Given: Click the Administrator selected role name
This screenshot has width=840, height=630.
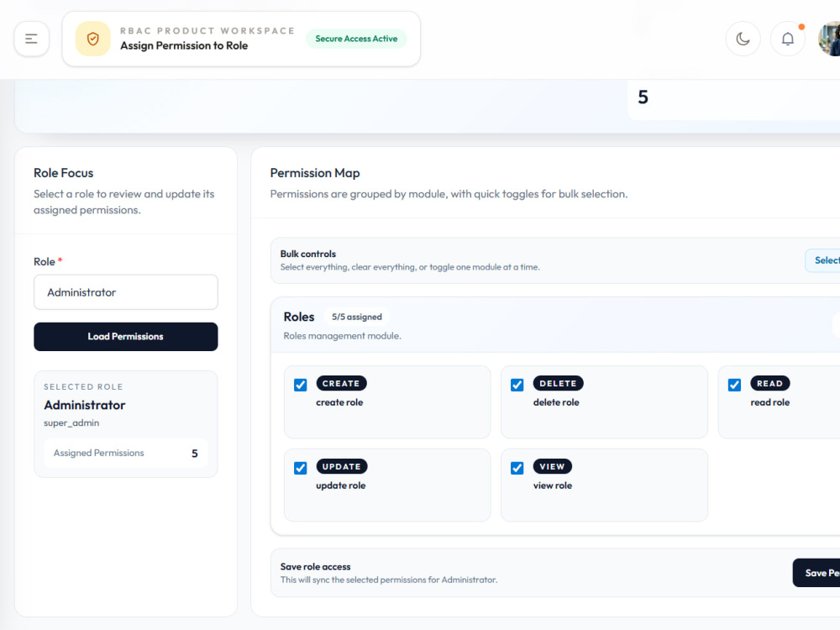Looking at the screenshot, I should click(x=85, y=405).
